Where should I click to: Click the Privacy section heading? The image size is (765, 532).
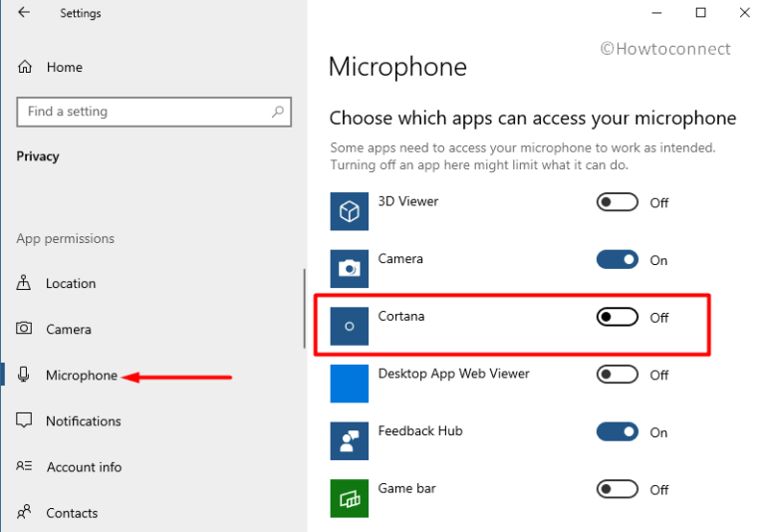pyautogui.click(x=38, y=156)
